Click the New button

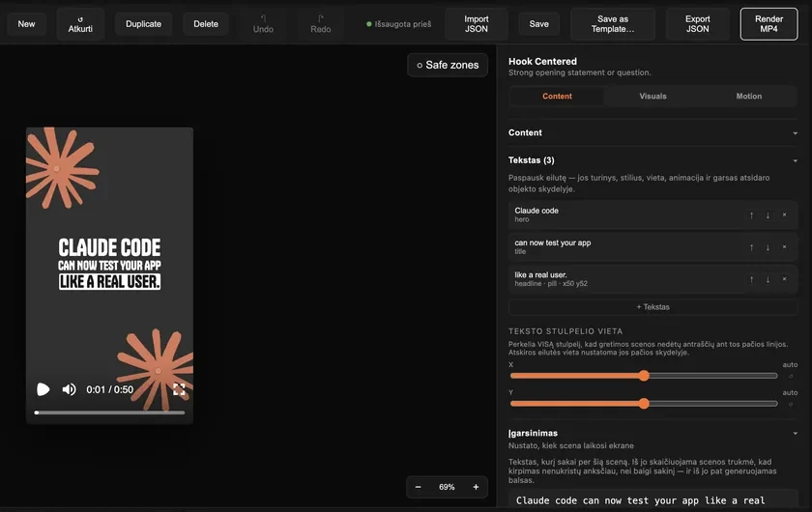click(x=26, y=24)
